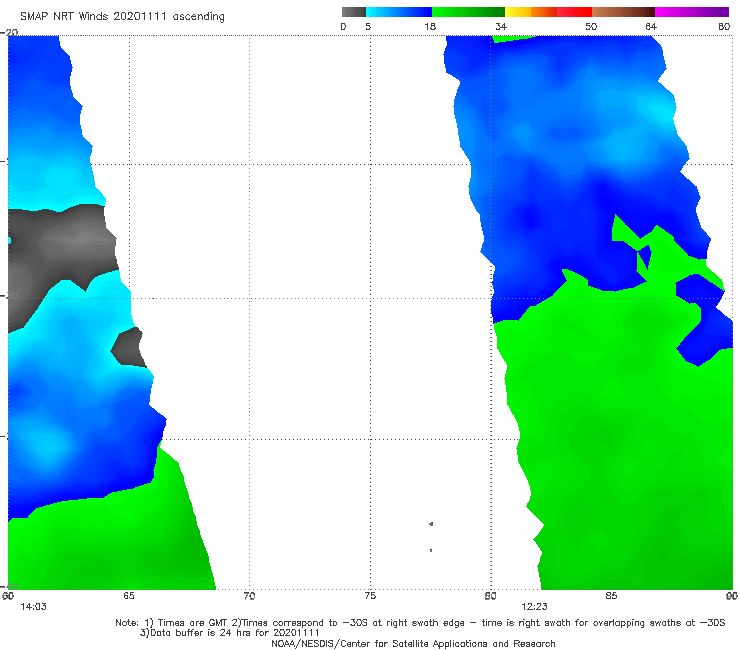Click the longitude axis label "60"
740x650 pixels.
[x=8, y=596]
